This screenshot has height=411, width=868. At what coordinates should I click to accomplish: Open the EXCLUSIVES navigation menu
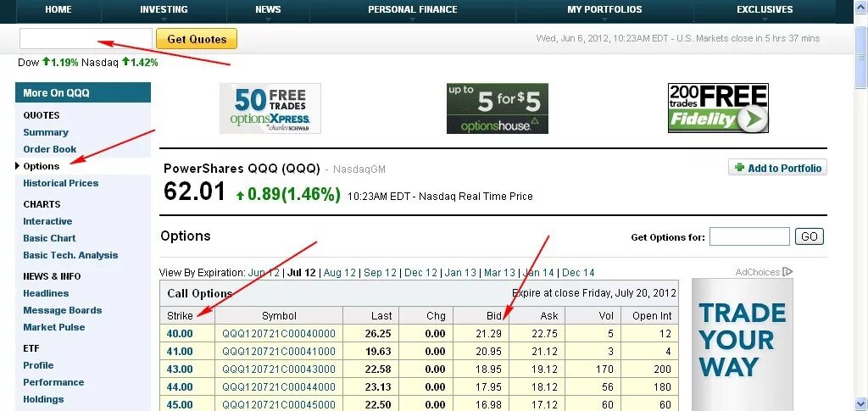coord(765,9)
